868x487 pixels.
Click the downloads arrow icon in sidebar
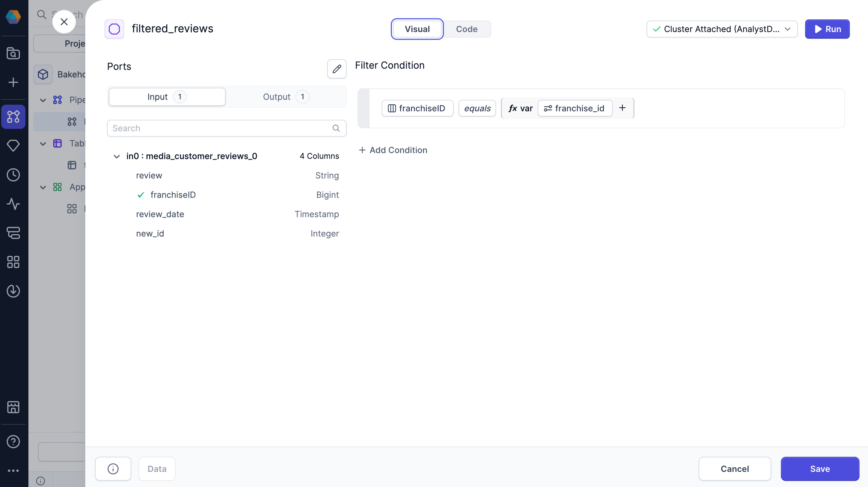(14, 291)
